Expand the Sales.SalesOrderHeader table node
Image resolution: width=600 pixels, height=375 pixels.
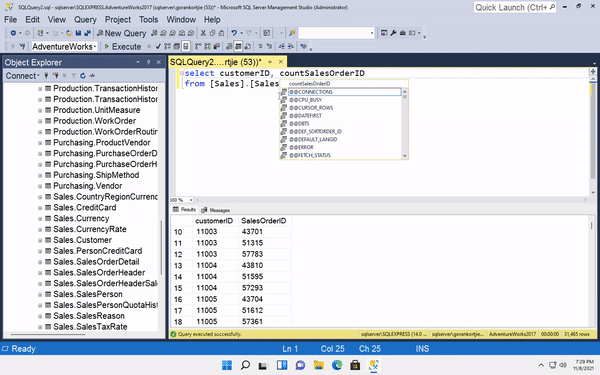point(40,273)
